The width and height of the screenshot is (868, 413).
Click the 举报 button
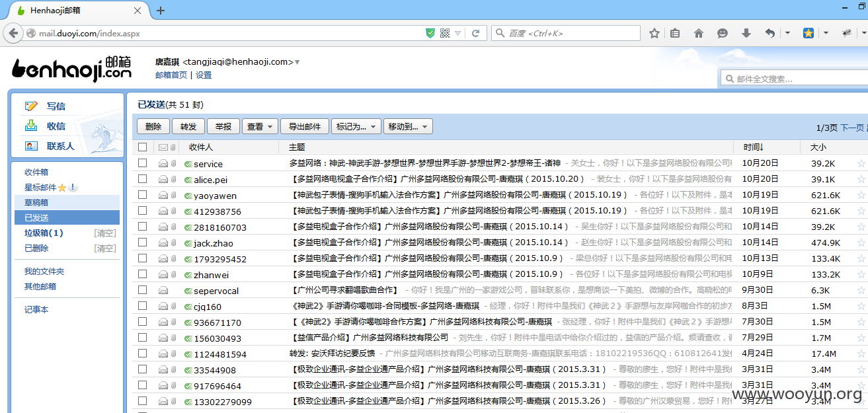coord(223,126)
